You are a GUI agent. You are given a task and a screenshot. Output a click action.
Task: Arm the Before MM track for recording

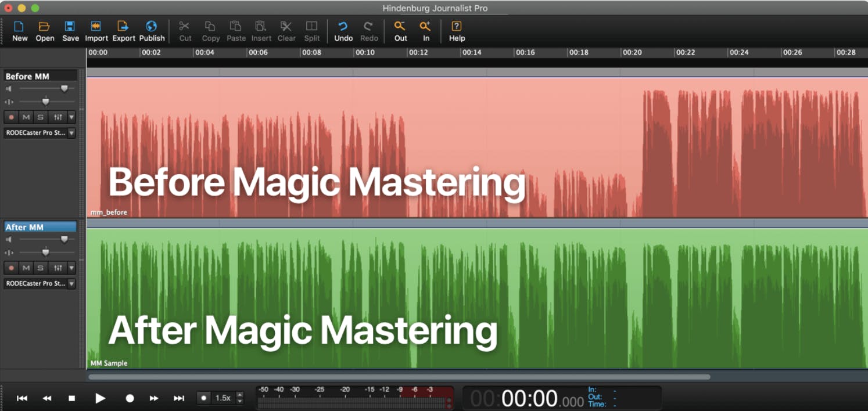coord(10,117)
